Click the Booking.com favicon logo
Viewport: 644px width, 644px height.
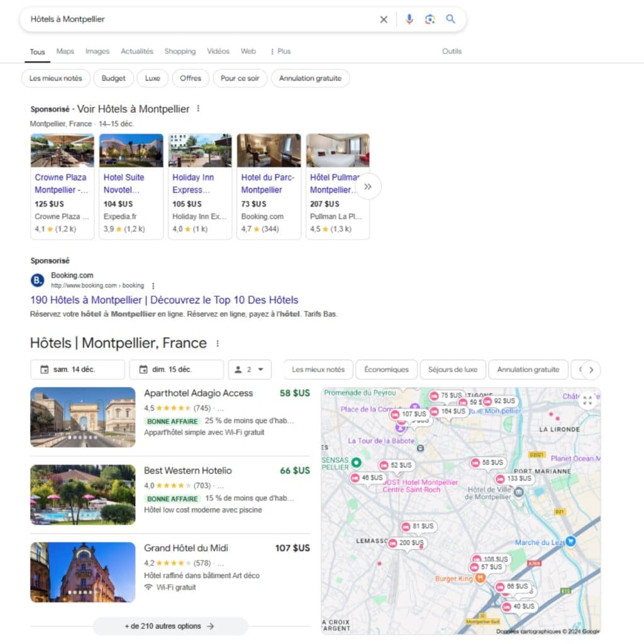click(37, 280)
